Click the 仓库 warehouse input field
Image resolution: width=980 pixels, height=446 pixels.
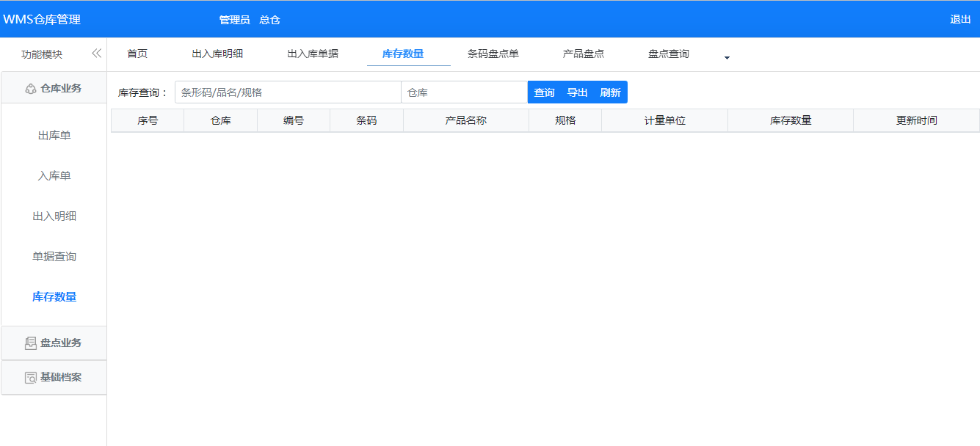[x=464, y=92]
